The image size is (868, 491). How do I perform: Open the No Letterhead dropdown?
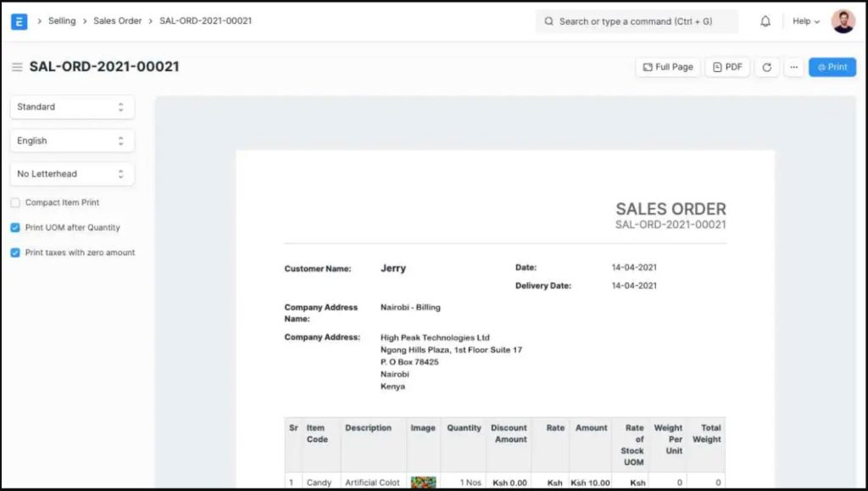tap(72, 174)
